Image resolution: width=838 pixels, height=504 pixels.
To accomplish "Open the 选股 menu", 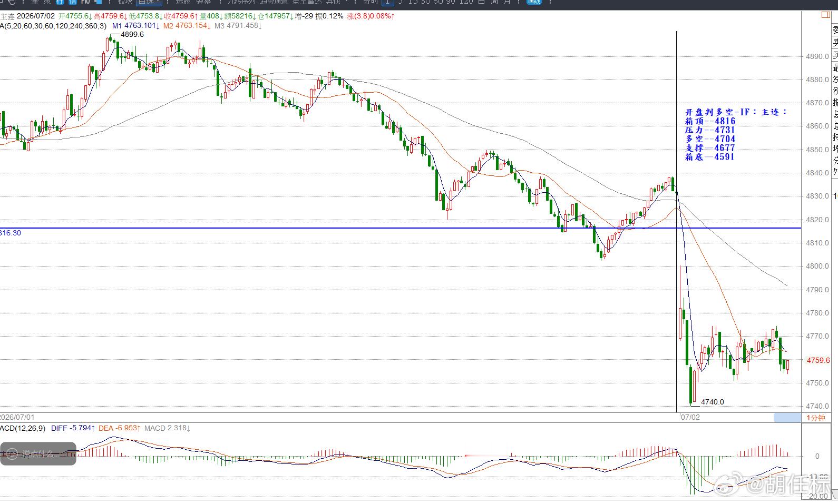I will (182, 2).
